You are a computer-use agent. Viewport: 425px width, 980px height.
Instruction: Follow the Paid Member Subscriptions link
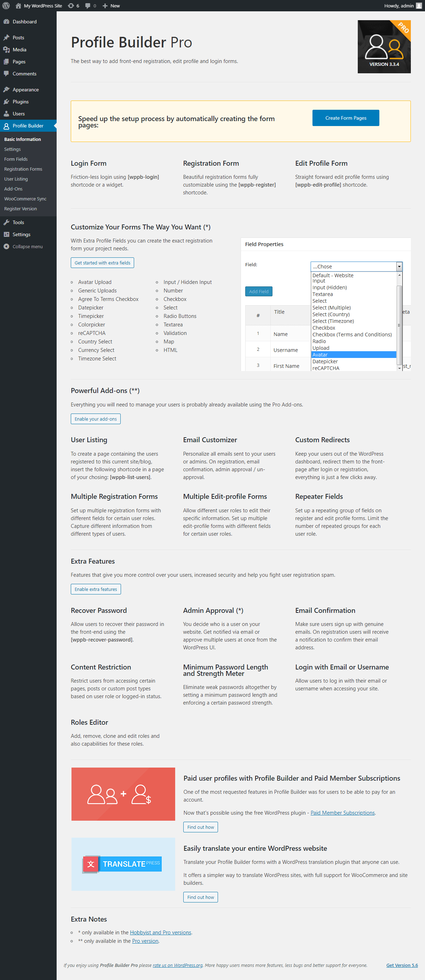343,813
